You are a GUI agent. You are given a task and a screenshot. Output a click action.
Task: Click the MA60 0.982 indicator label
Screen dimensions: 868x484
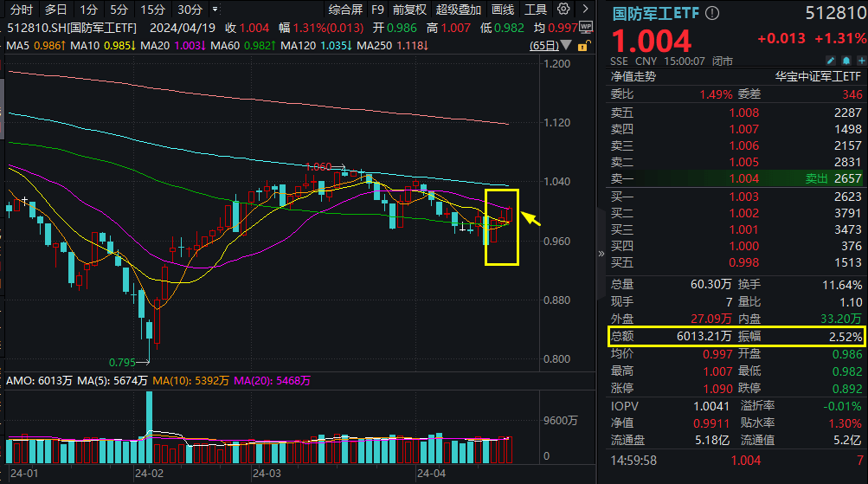point(243,45)
